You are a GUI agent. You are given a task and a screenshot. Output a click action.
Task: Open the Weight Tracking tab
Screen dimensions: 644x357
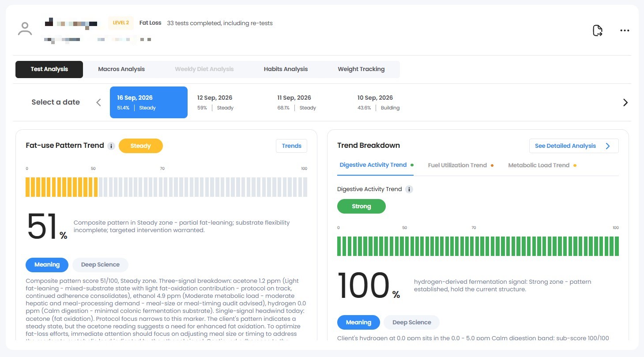[361, 69]
